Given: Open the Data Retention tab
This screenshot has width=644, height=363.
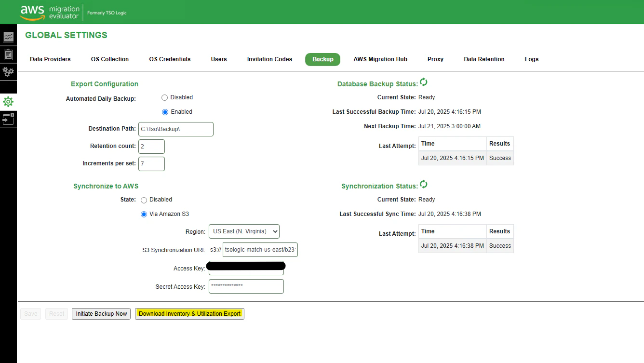Looking at the screenshot, I should pos(484,59).
